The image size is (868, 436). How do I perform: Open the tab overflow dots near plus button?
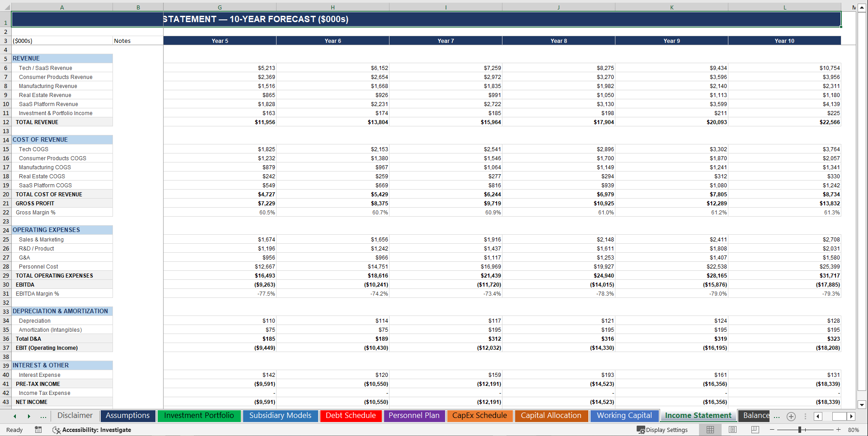[805, 416]
